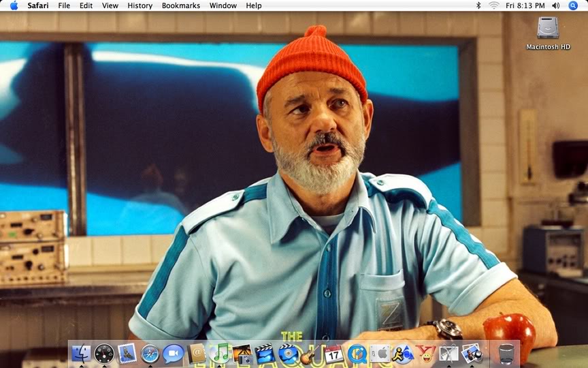The width and height of the screenshot is (588, 368).
Task: Open Finder from the Dock
Action: click(82, 354)
